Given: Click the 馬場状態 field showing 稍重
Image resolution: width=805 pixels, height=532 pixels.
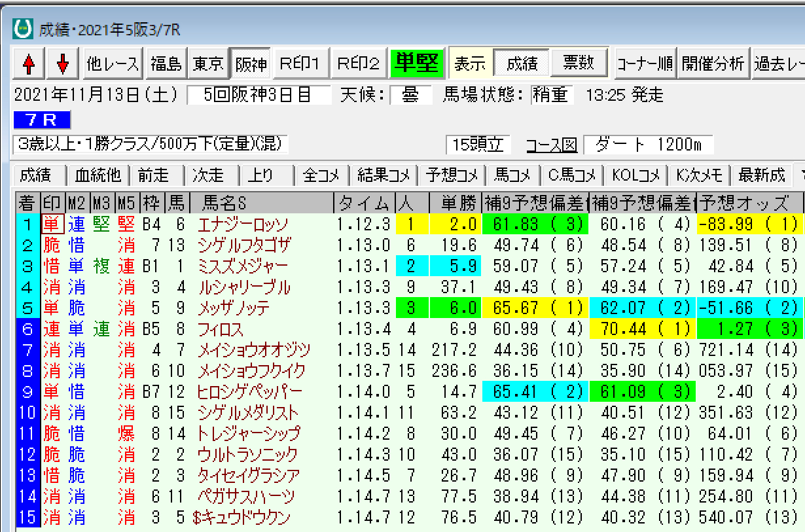Looking at the screenshot, I should (x=552, y=96).
